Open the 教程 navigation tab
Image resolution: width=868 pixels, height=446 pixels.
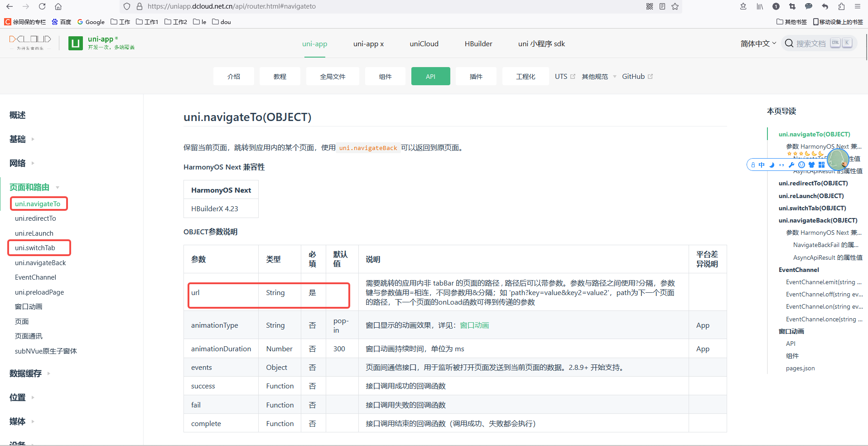[x=280, y=76]
